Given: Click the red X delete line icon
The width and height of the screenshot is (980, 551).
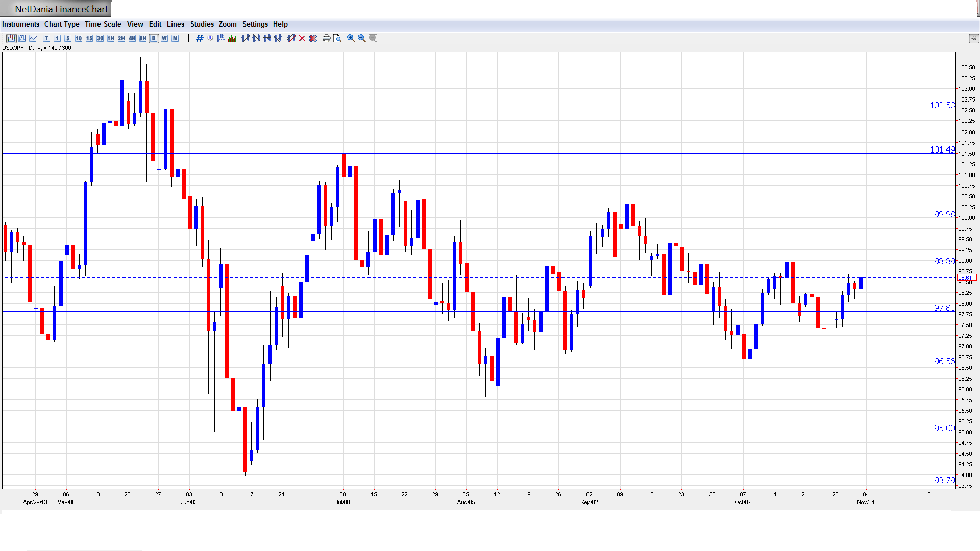Looking at the screenshot, I should (302, 38).
